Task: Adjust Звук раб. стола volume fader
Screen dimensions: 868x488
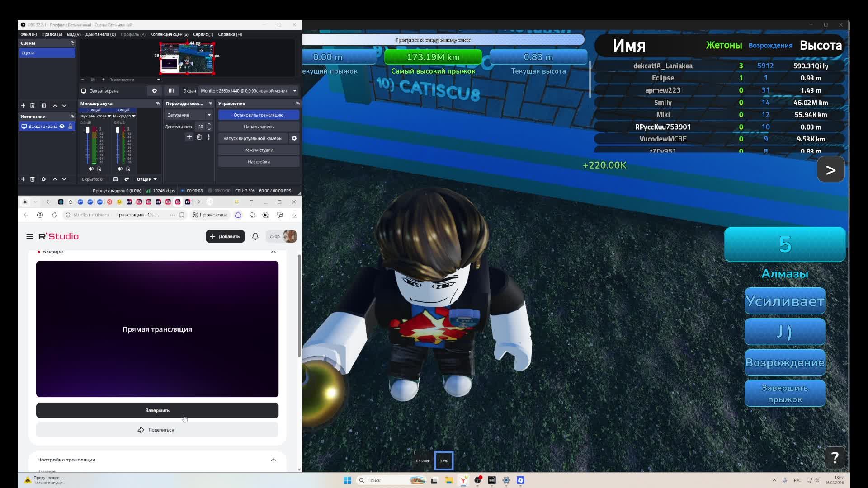Action: [88, 131]
